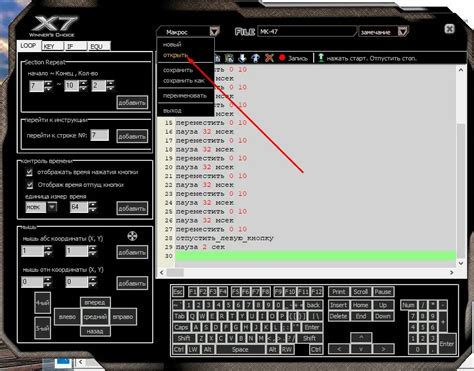Click the down-arrow move-line toolbar icon

(242, 58)
